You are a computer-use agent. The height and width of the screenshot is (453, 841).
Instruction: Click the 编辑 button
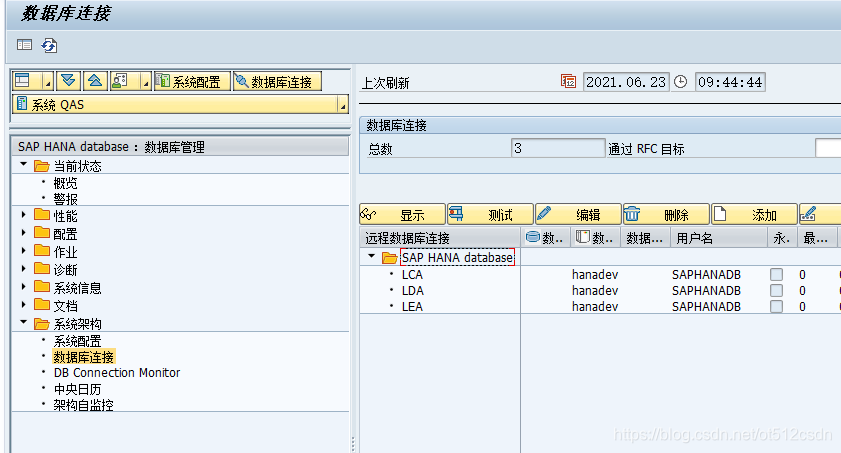point(578,214)
